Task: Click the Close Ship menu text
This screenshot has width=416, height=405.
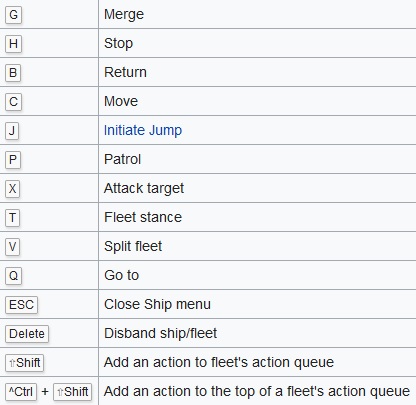Action: 157,304
